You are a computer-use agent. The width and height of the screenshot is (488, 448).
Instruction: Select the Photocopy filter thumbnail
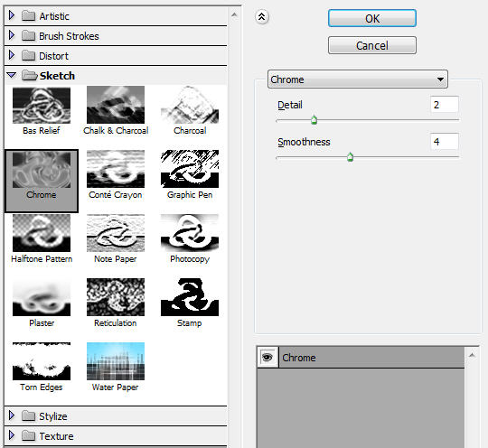coord(190,233)
